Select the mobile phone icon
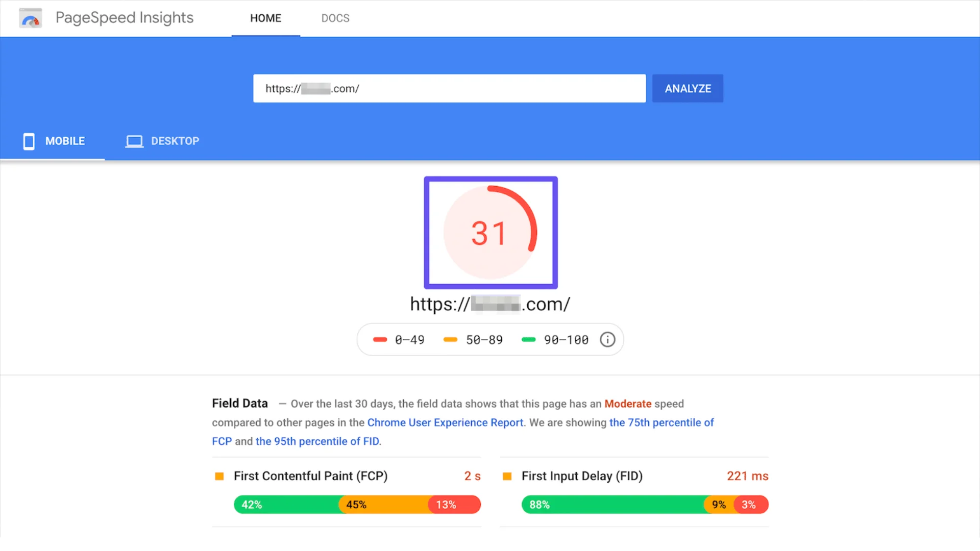The width and height of the screenshot is (980, 551). (29, 141)
